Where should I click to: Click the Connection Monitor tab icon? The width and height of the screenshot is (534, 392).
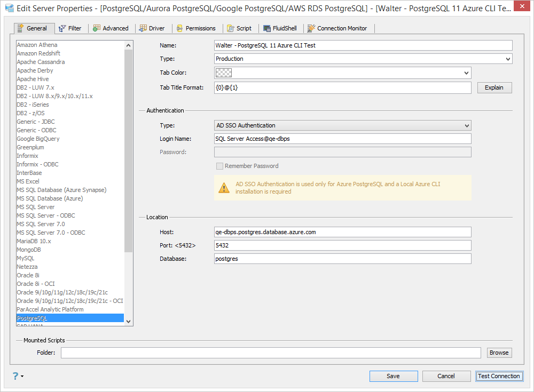[x=311, y=28]
